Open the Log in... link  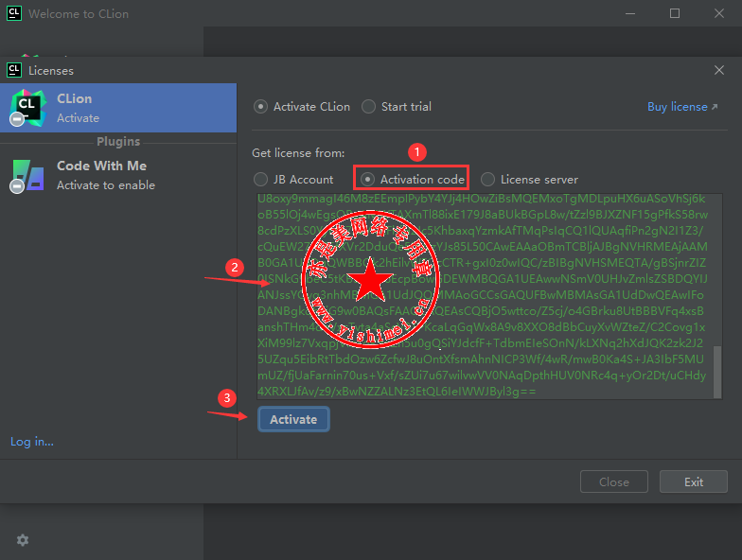tap(32, 442)
